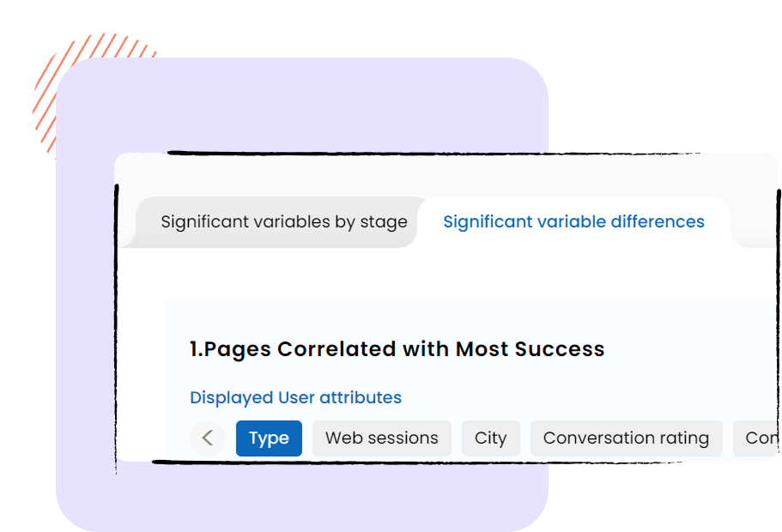Click the Displayed User attributes link
Screen dimensions: 782x532
296,397
